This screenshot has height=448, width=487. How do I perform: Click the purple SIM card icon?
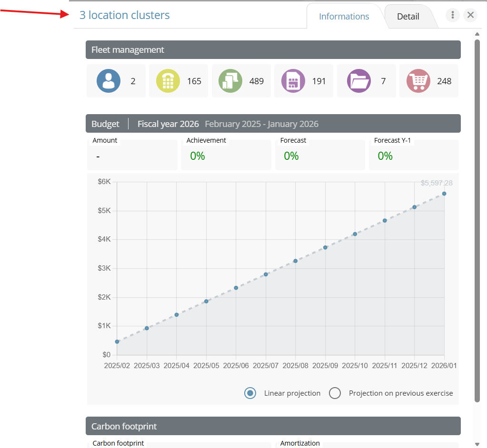(293, 81)
